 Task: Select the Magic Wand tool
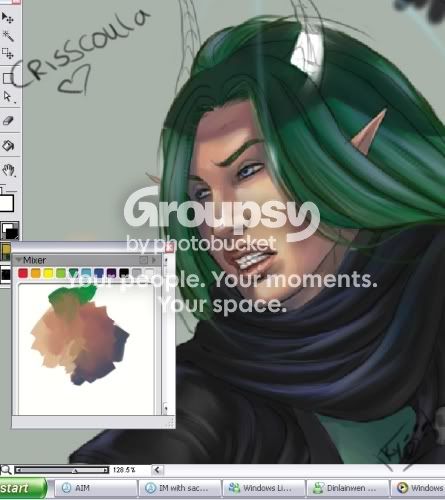tap(7, 35)
